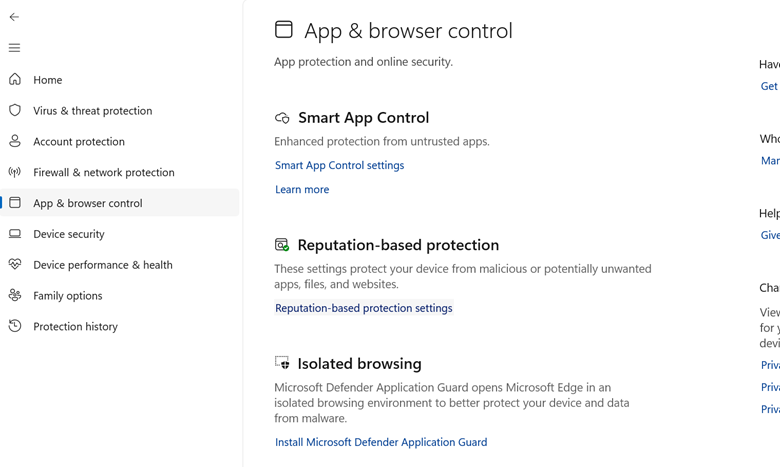Click Install Microsoft Defender Application Guard
The image size is (780, 467).
point(381,442)
